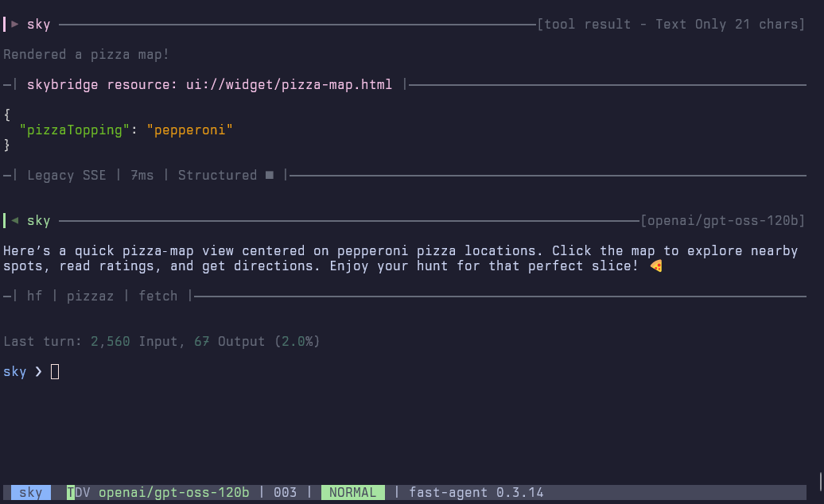
Task: Click the highlighted T indicator in status bar
Action: (71, 492)
